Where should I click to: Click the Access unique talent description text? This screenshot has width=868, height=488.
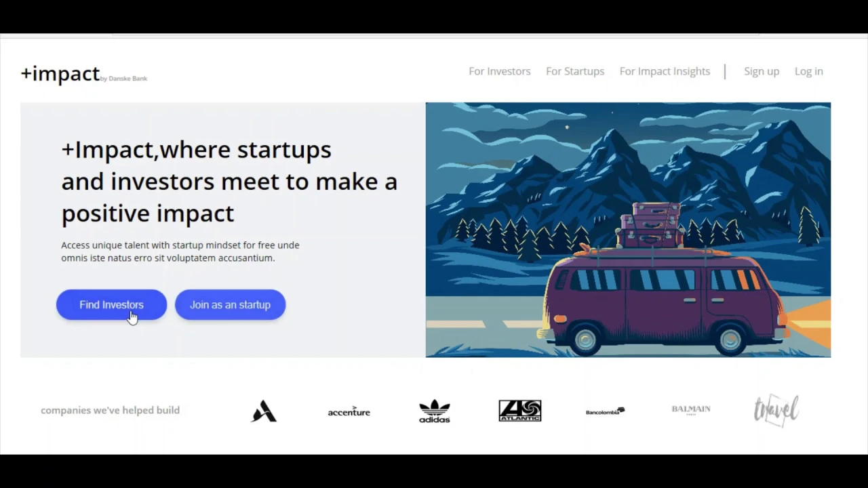[180, 251]
